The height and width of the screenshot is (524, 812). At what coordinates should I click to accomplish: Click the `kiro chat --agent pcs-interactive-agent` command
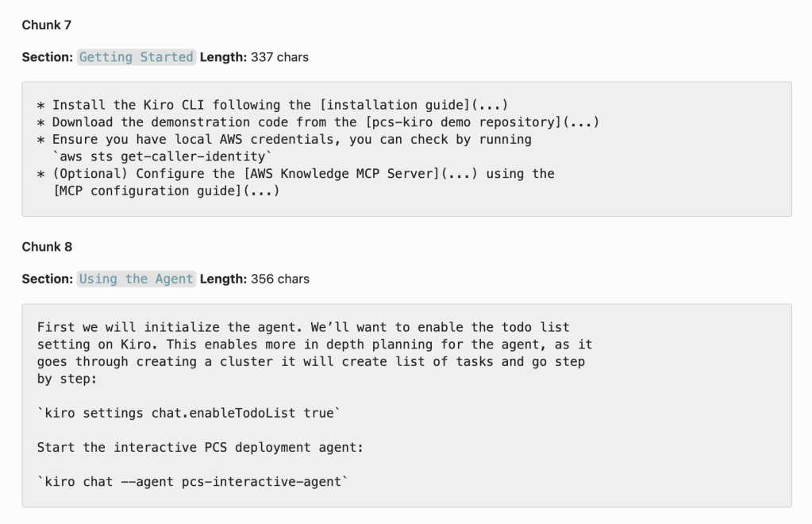pos(193,482)
